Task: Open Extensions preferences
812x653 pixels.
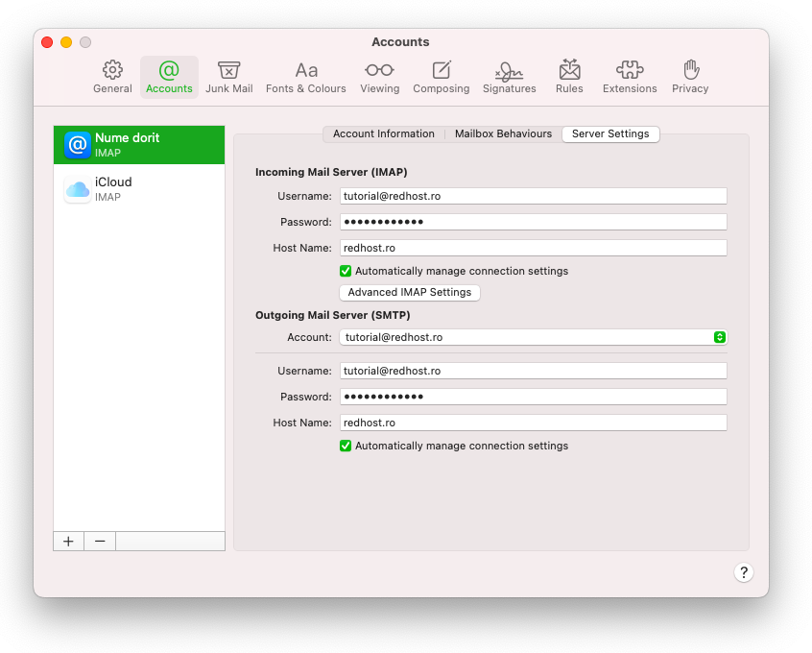Action: pyautogui.click(x=630, y=77)
